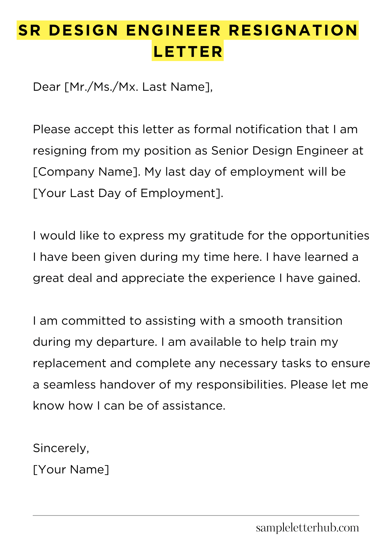Click the word Sincerely

61,448
